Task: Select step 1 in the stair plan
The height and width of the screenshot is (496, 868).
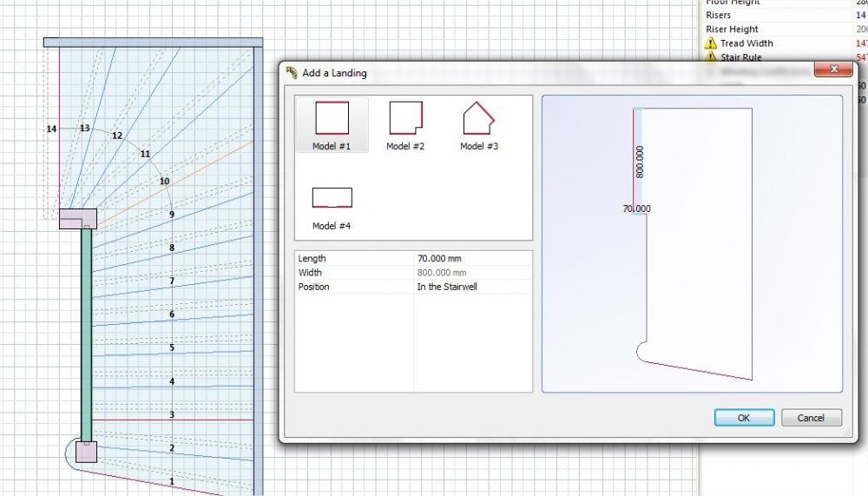Action: click(172, 481)
